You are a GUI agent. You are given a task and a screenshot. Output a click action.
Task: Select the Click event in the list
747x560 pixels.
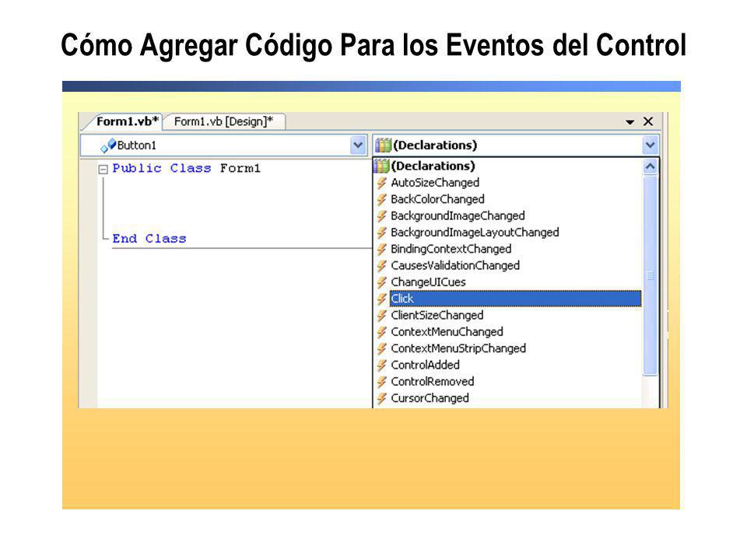point(515,299)
